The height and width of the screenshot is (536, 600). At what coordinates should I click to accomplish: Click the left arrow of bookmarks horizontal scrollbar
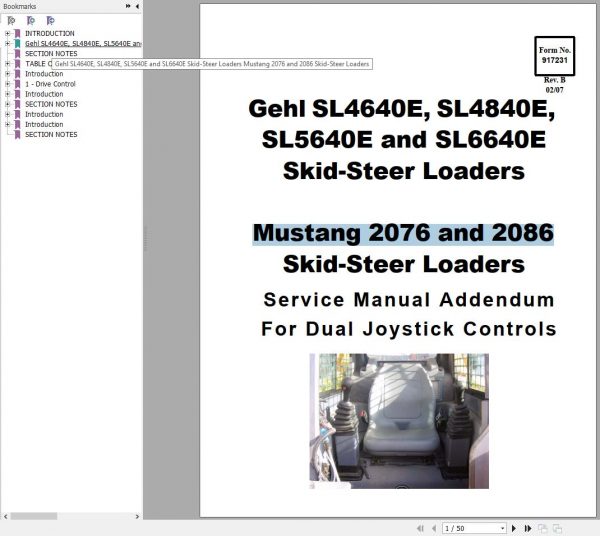[x=5, y=516]
